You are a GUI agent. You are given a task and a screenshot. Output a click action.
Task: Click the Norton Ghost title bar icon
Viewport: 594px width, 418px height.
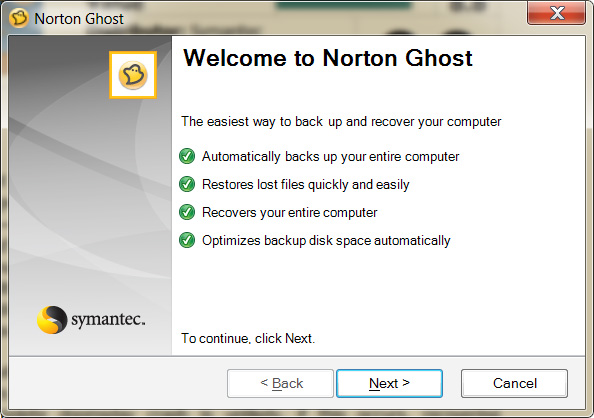coord(19,18)
